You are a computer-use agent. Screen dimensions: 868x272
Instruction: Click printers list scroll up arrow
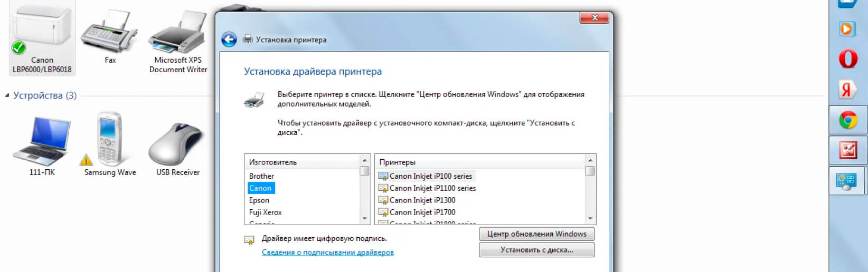coord(590,160)
